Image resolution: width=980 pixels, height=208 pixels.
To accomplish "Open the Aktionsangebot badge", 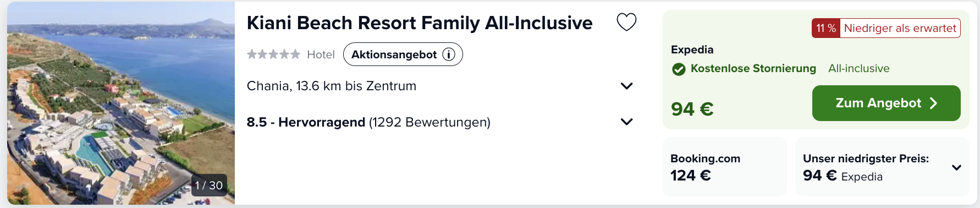I will [x=403, y=54].
